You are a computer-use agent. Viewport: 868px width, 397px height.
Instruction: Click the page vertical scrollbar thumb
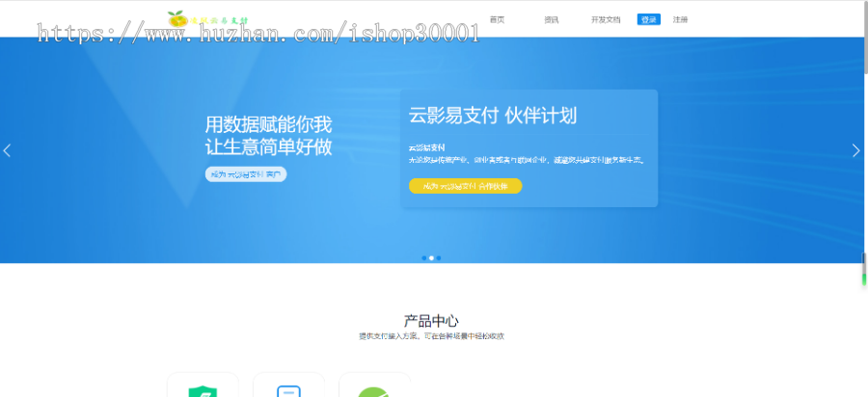tap(864, 37)
